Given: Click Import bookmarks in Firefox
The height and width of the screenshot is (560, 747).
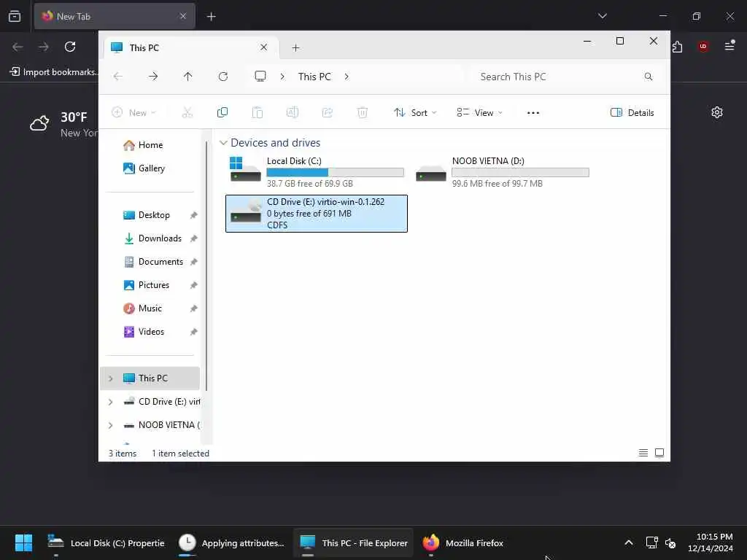Looking at the screenshot, I should coord(54,72).
